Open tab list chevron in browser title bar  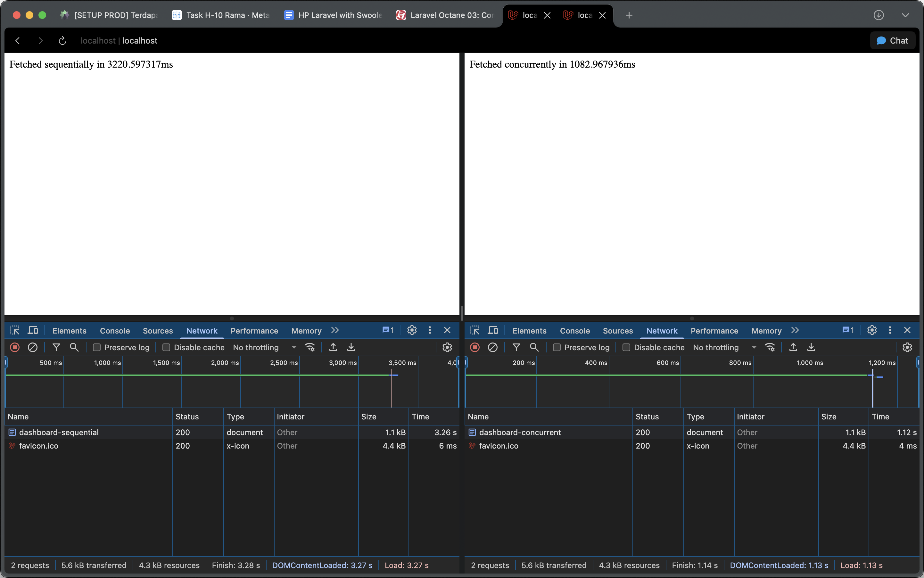coord(905,15)
